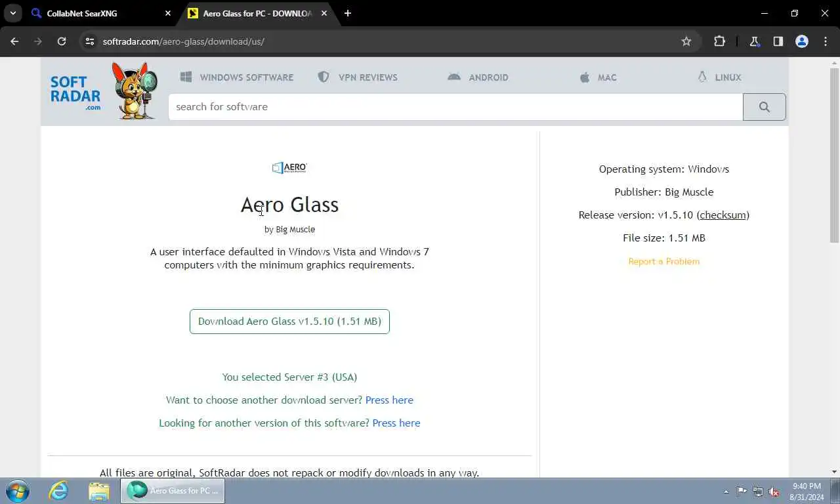Click 'You selected Server #3 (USA)' text

[x=289, y=377]
